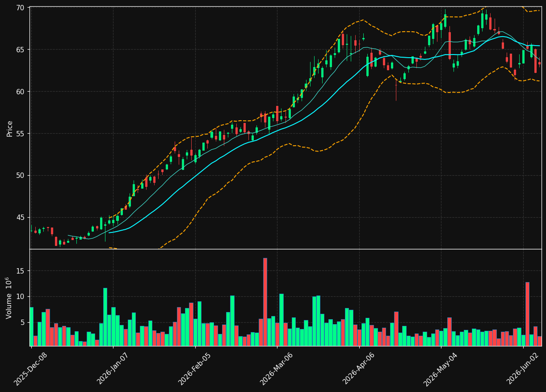Image resolution: width=546 pixels, height=392 pixels.
Task: Click the 15 volume tick label
Action: point(21,271)
